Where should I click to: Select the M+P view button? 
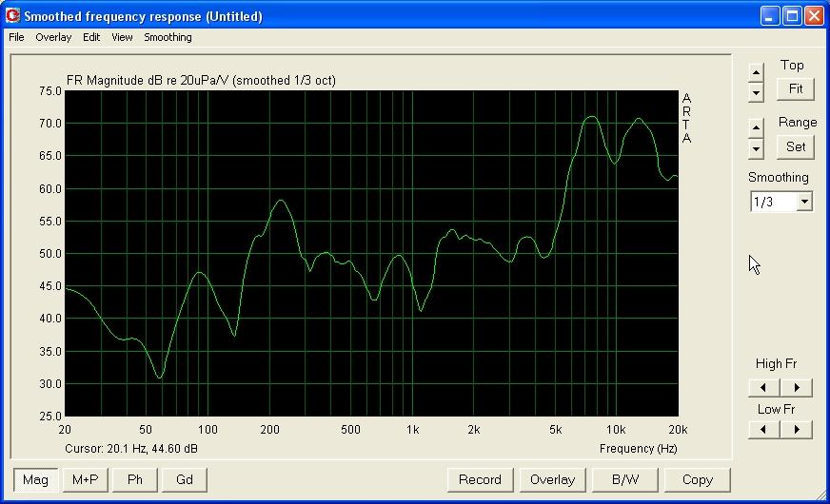tap(86, 479)
